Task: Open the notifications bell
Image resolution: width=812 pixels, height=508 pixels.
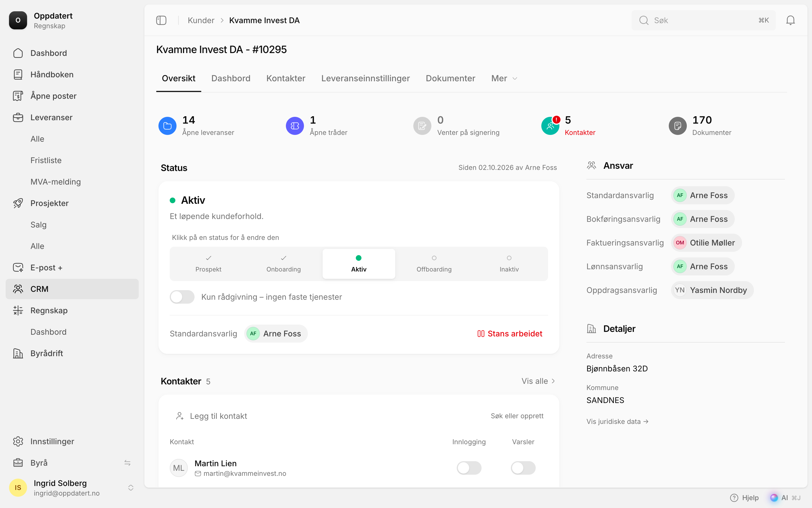Action: (x=790, y=21)
